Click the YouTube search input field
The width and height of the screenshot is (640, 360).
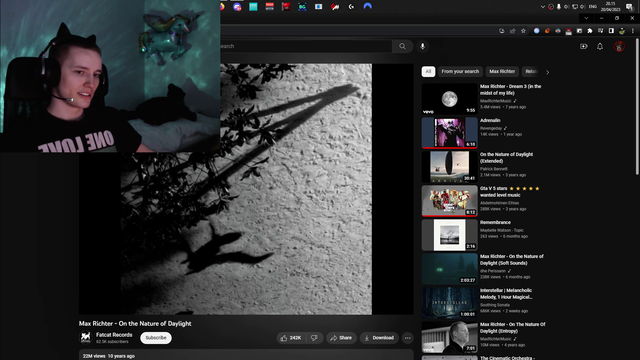click(306, 46)
